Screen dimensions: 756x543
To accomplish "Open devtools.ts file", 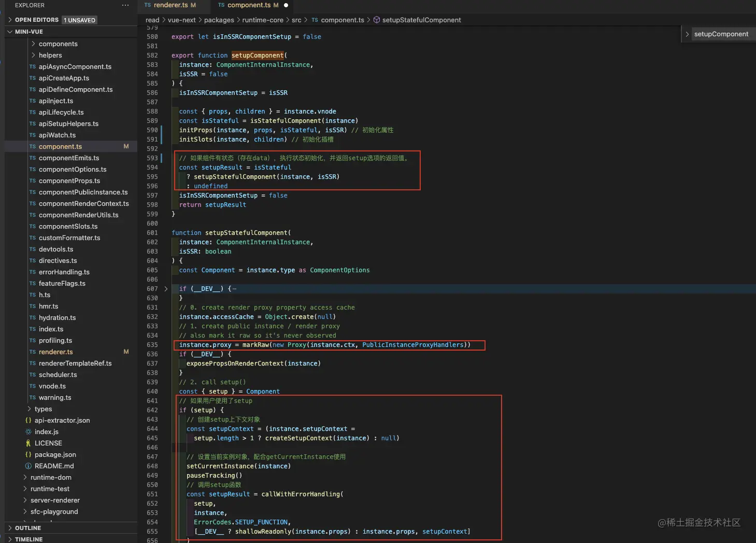I will (x=56, y=249).
